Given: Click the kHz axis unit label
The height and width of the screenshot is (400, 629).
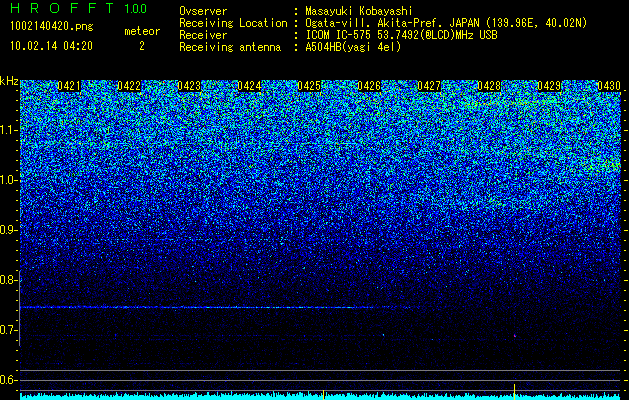Looking at the screenshot, I should (9, 81).
